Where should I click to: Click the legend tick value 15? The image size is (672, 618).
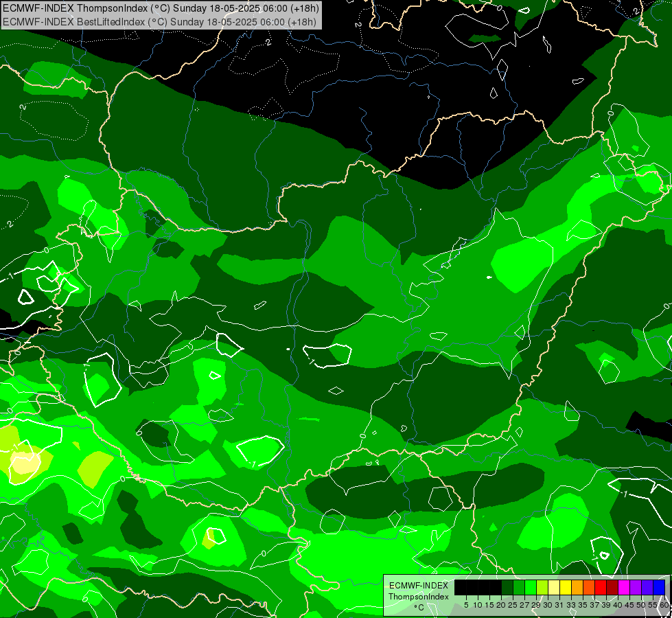pyautogui.click(x=489, y=605)
